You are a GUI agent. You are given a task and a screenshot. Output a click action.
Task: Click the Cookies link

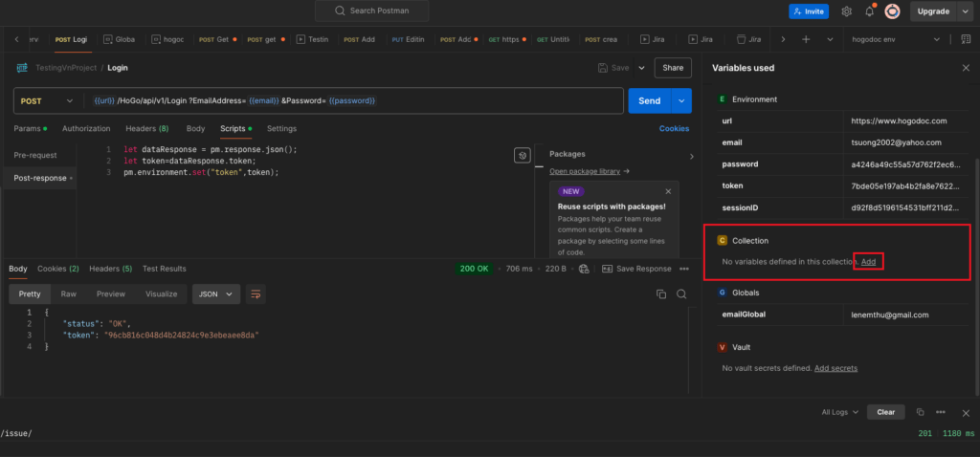(675, 129)
